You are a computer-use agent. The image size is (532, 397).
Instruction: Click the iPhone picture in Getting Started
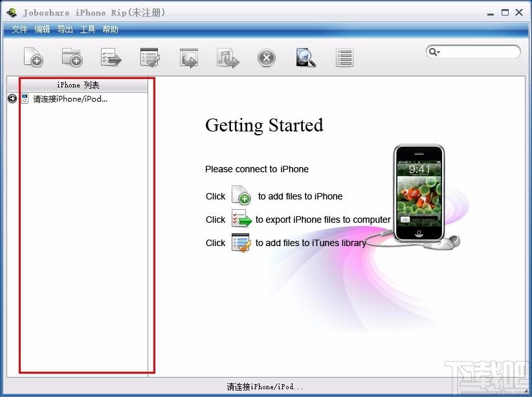click(x=419, y=194)
